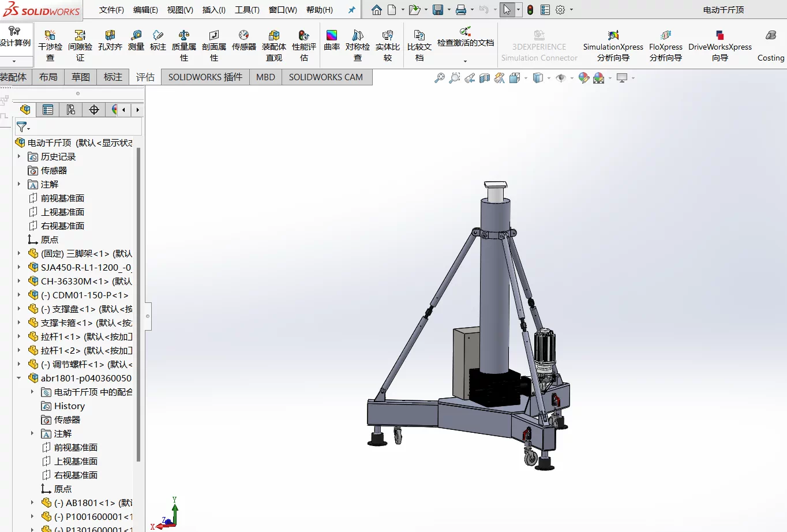Open the DriveWorksXpress wizard
The height and width of the screenshot is (532, 787).
click(720, 46)
